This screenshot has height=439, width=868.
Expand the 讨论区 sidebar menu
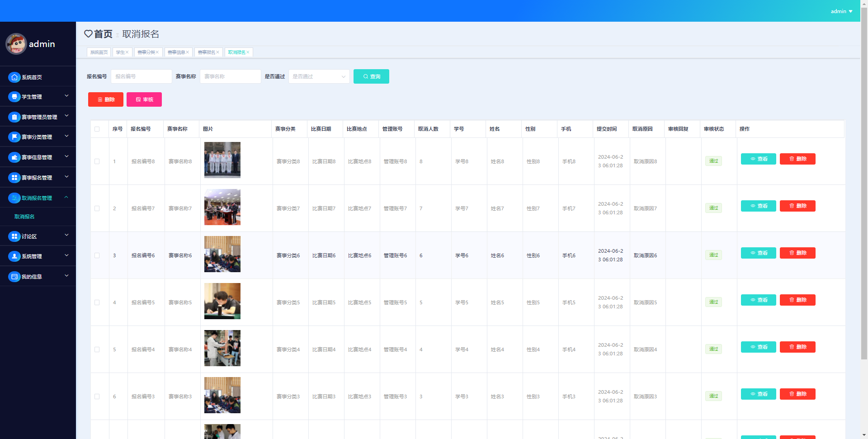tap(38, 236)
